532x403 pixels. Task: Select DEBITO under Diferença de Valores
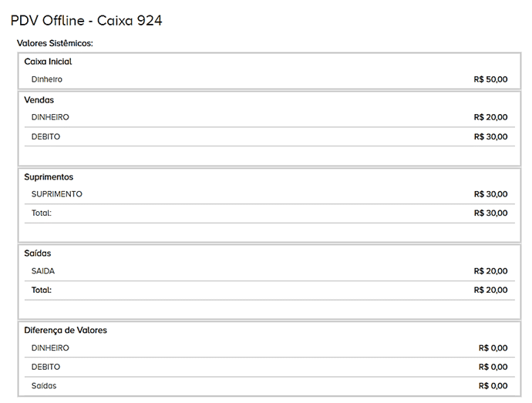(45, 367)
